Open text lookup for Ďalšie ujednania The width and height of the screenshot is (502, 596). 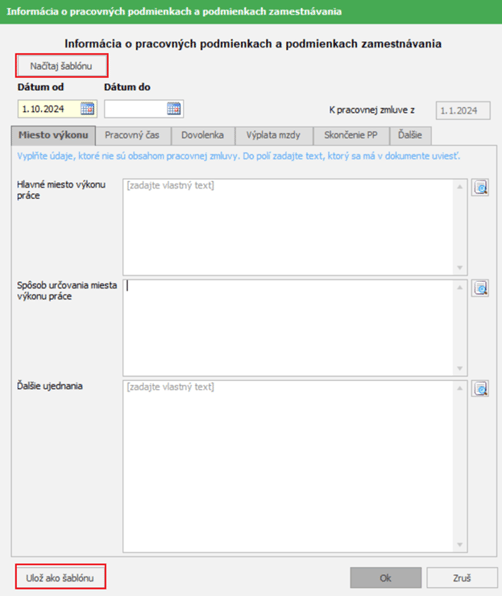pyautogui.click(x=480, y=388)
